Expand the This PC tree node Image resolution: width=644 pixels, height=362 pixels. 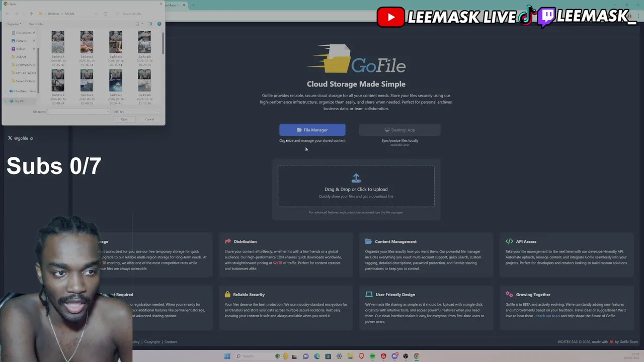6,101
